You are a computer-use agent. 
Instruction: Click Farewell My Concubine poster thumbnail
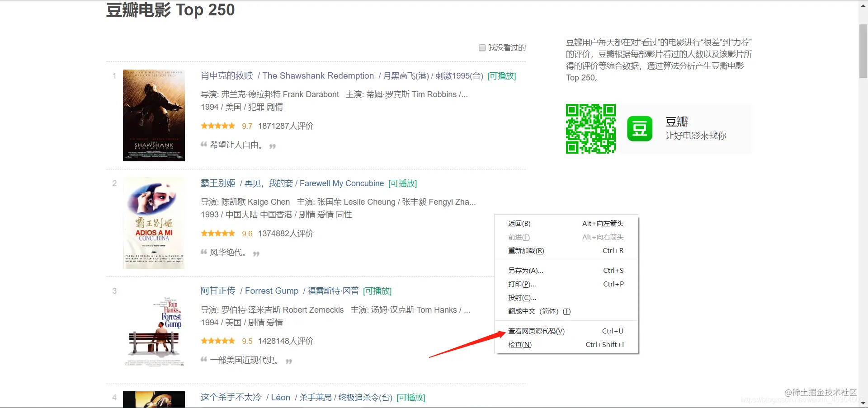[154, 223]
